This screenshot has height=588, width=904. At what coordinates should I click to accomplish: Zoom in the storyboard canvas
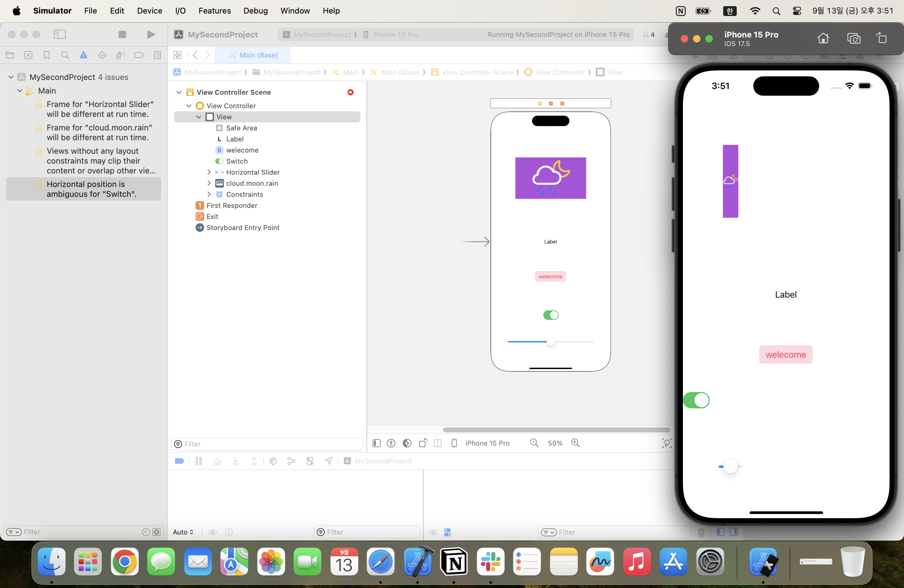tap(575, 443)
